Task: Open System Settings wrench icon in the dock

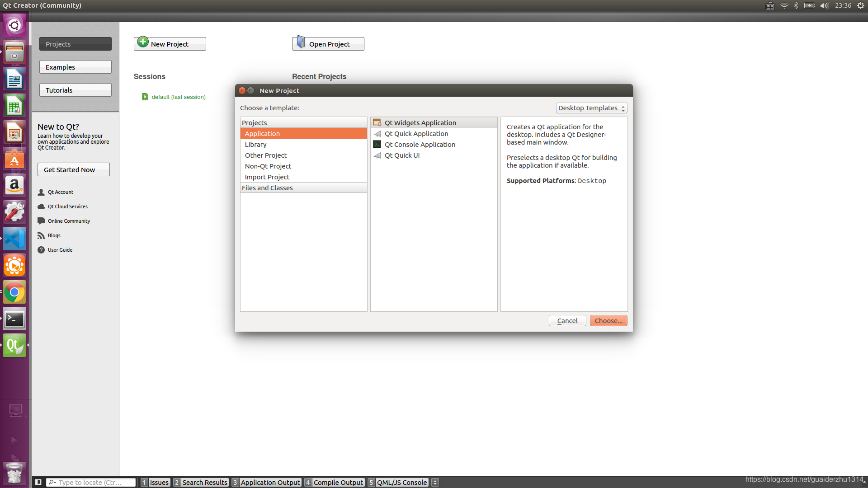Action: pyautogui.click(x=14, y=212)
